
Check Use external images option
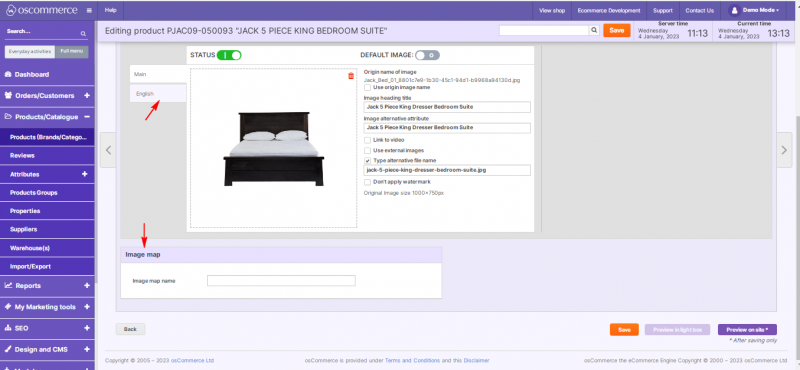click(367, 151)
